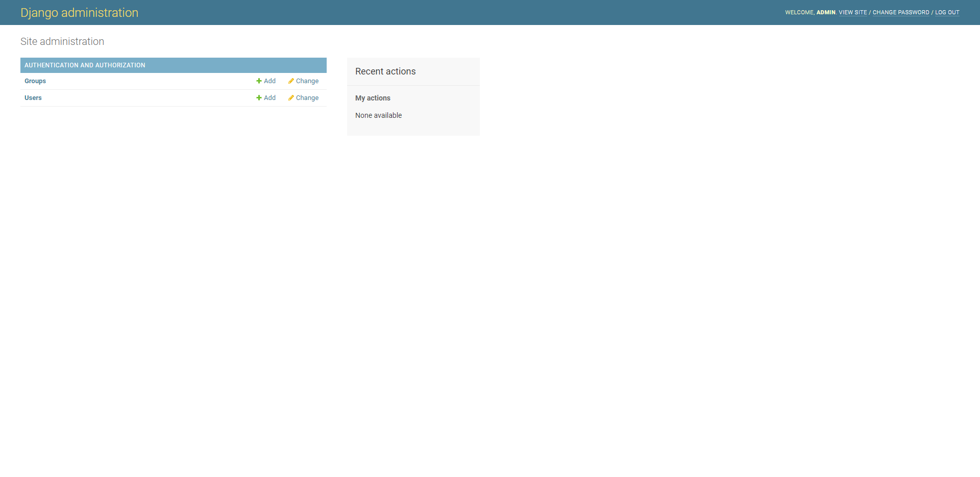Click Add link text in Groups row
Viewport: 980px width, 477px height.
[269, 81]
